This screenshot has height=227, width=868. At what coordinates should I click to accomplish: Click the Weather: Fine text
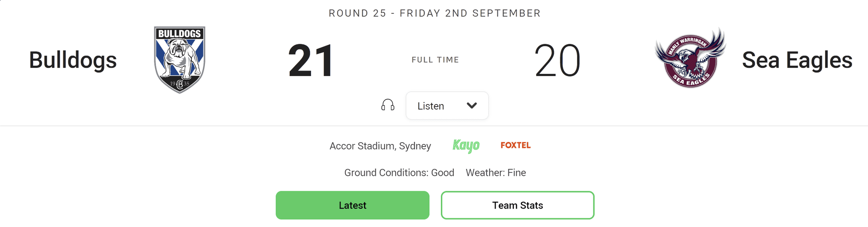[x=496, y=173]
